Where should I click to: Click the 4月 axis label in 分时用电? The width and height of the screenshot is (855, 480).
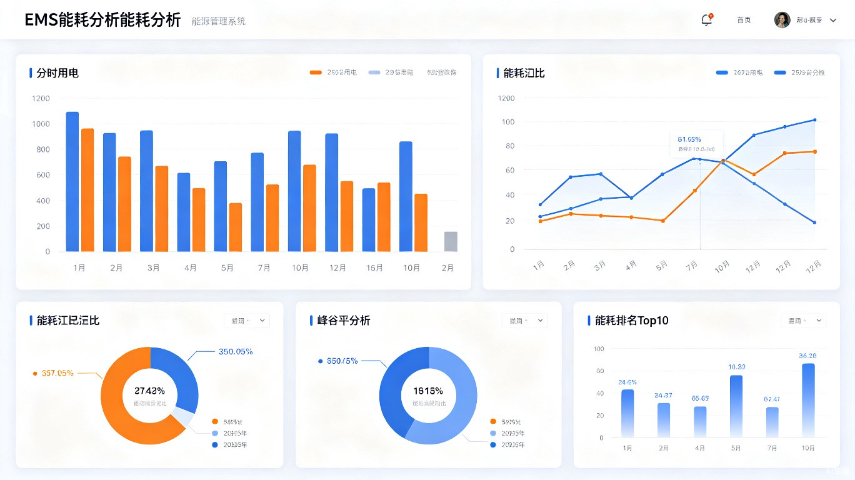(x=190, y=268)
